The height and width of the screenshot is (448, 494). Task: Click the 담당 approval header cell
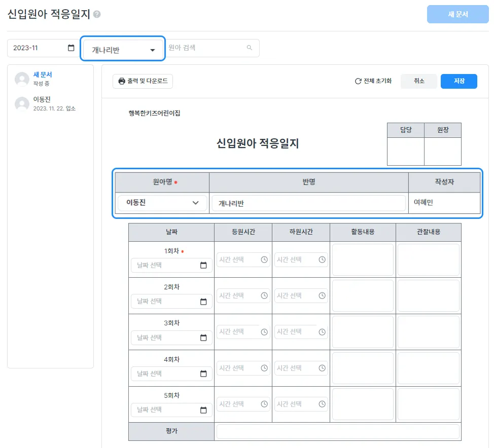pyautogui.click(x=406, y=130)
